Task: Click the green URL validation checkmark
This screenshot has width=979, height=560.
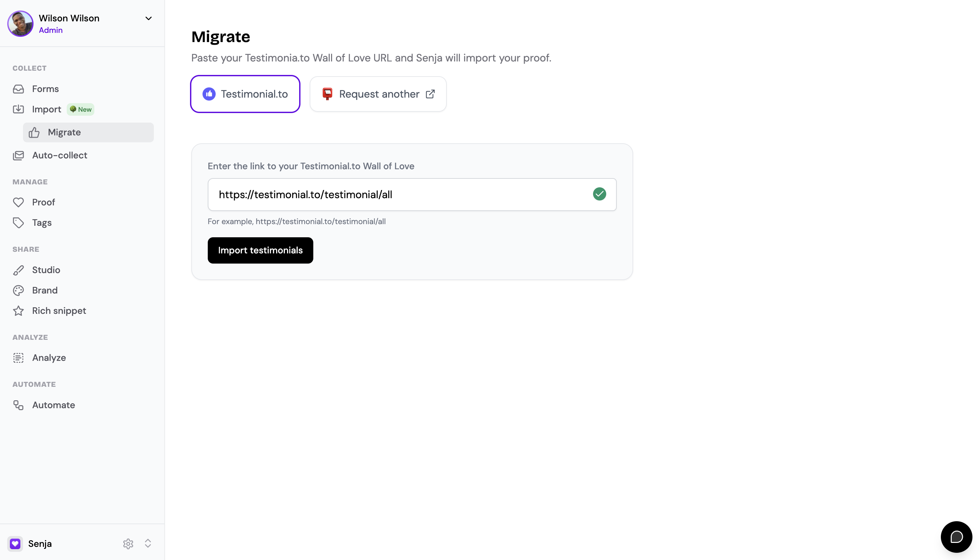Action: click(599, 194)
